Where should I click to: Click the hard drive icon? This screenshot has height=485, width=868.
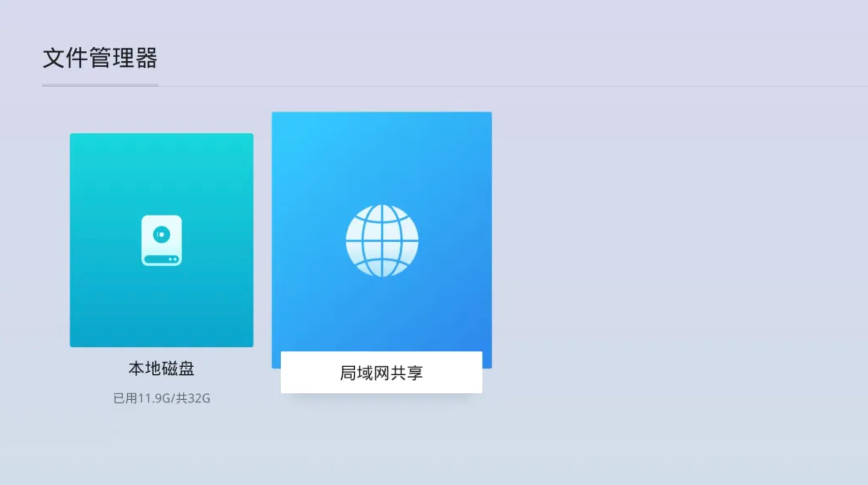pyautogui.click(x=161, y=240)
